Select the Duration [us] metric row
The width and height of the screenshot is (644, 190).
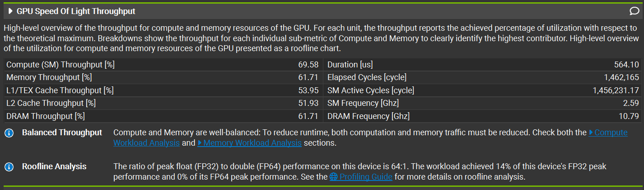(482, 65)
